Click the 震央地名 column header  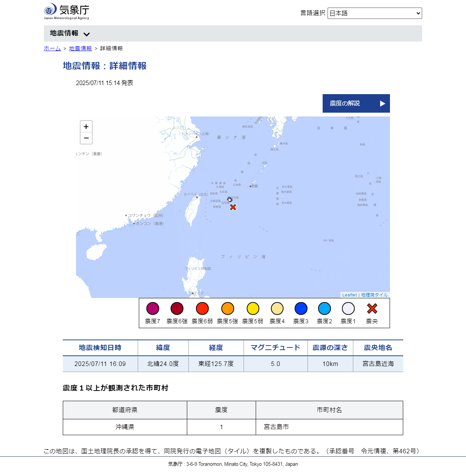378,348
